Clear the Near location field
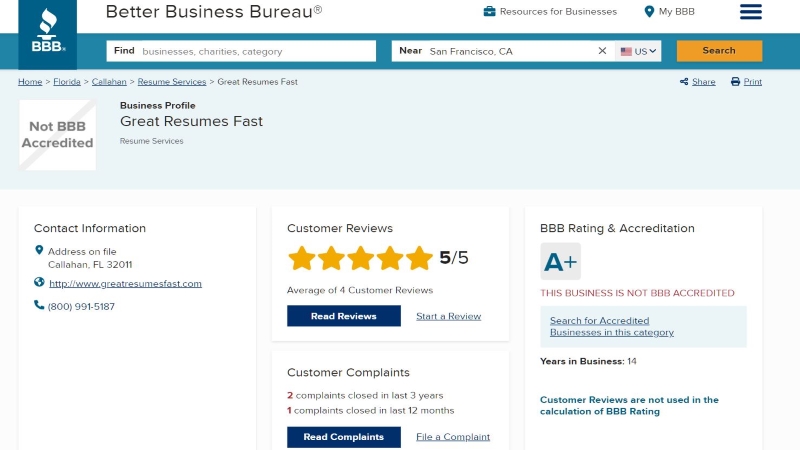The height and width of the screenshot is (450, 800). point(602,51)
